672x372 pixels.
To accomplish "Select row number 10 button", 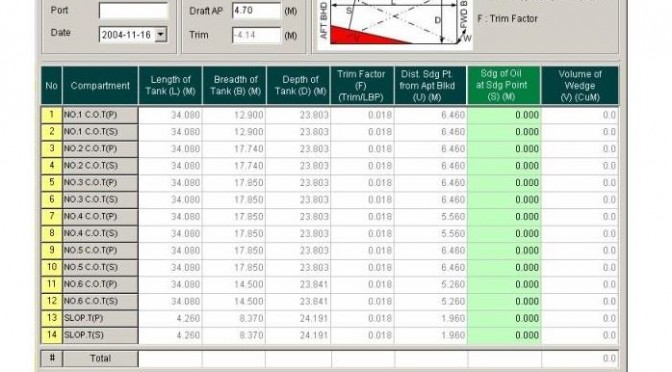I will click(51, 267).
